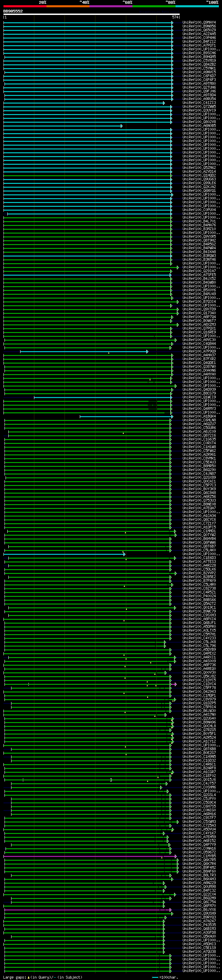Select hit label UniRef100_P43535
Viewport: 222px width, 980px height.
click(199, 925)
